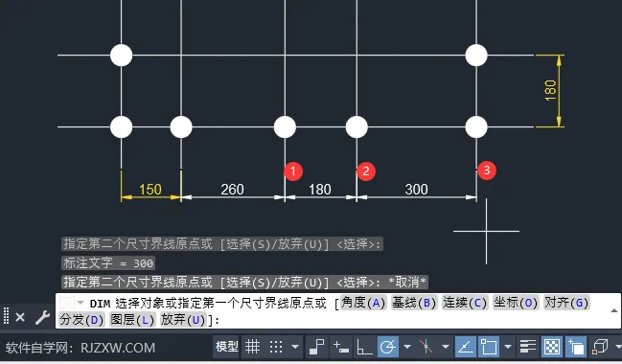The height and width of the screenshot is (364, 622).
Task: Open polar tracking angle dropdown
Action: tap(407, 347)
